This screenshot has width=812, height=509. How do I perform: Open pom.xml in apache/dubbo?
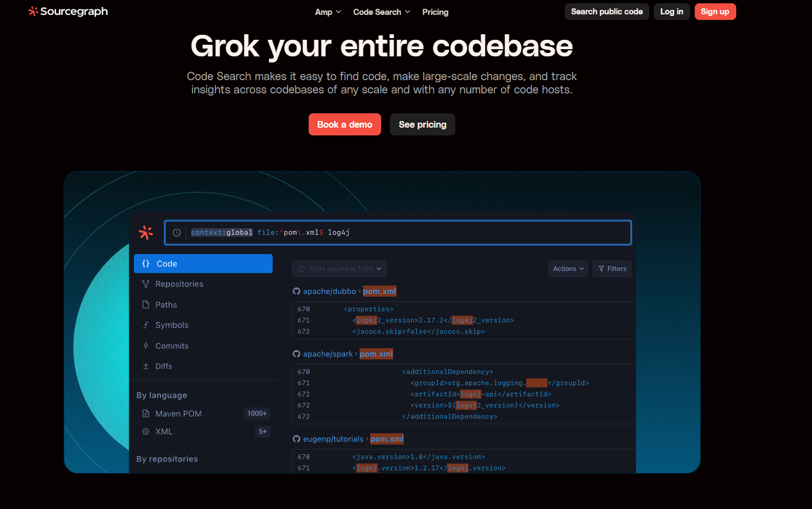click(379, 291)
